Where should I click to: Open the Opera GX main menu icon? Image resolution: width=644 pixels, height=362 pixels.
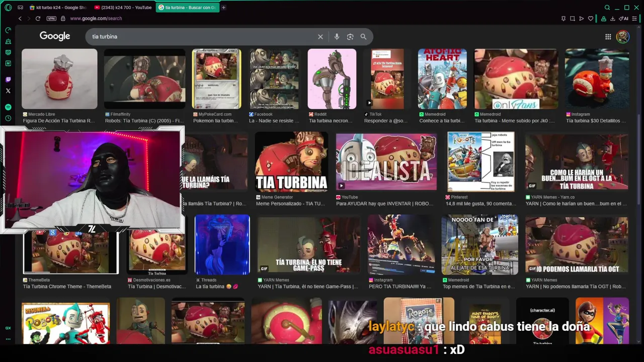8,8
